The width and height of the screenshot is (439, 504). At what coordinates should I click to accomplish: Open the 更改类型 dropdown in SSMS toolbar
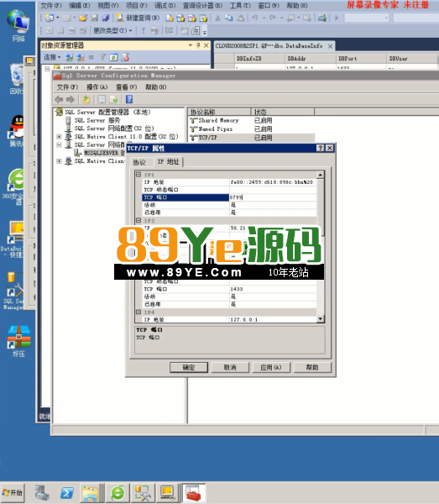pyautogui.click(x=112, y=31)
